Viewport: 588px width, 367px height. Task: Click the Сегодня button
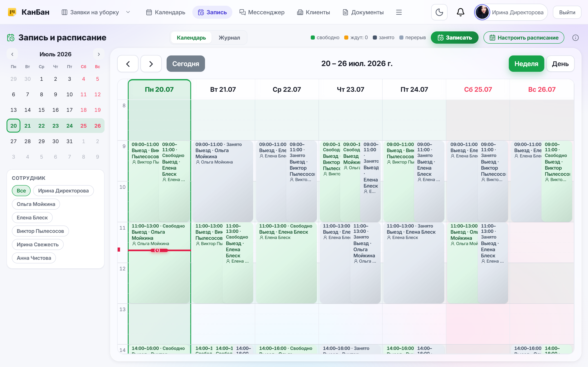186,64
